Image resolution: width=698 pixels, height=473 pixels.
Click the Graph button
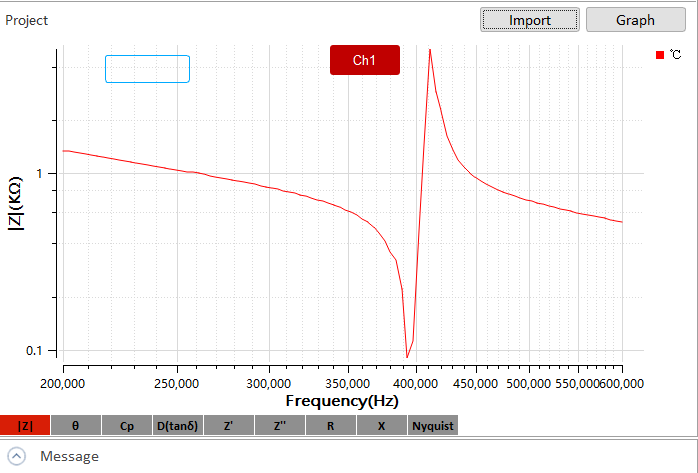(635, 20)
